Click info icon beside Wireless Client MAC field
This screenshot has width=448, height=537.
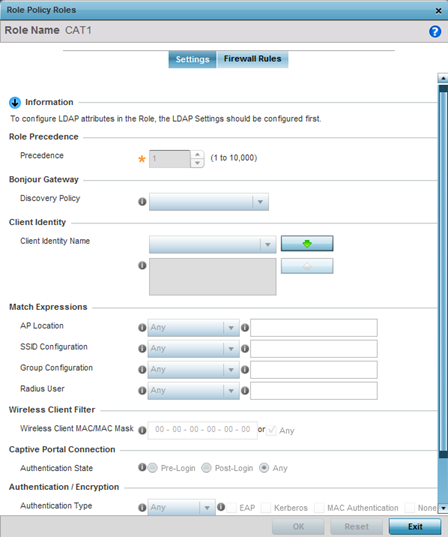[x=142, y=430]
